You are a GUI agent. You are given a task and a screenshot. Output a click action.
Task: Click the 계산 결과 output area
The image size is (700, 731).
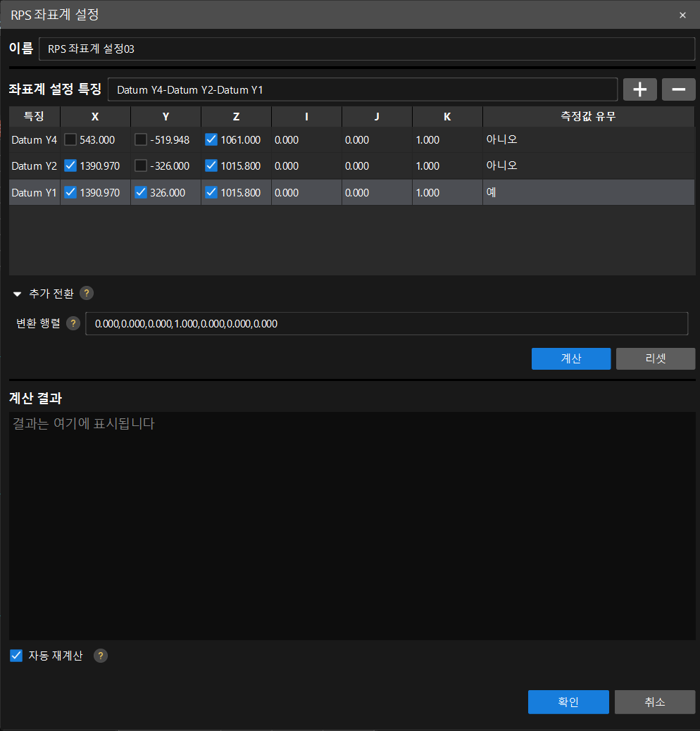click(352, 525)
